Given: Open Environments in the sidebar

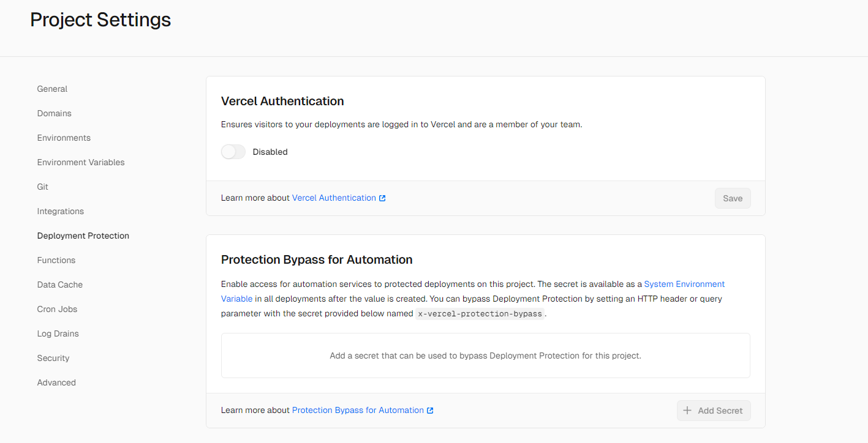Looking at the screenshot, I should [x=64, y=138].
